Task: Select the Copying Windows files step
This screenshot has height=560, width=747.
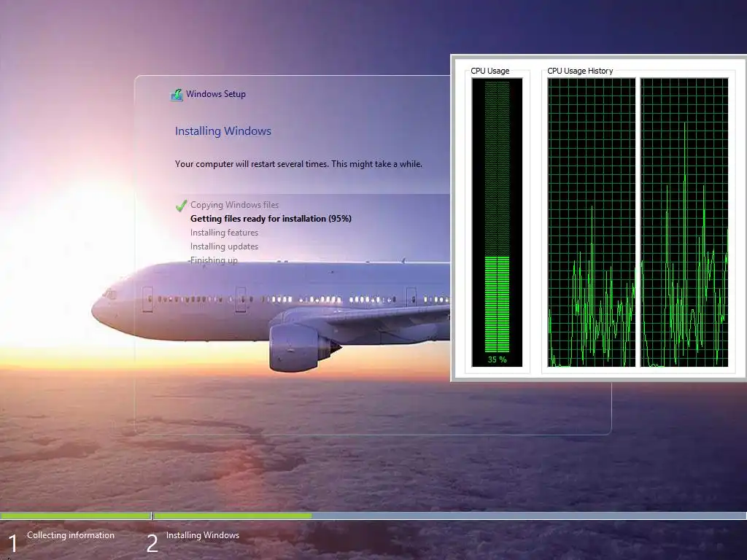Action: [234, 205]
